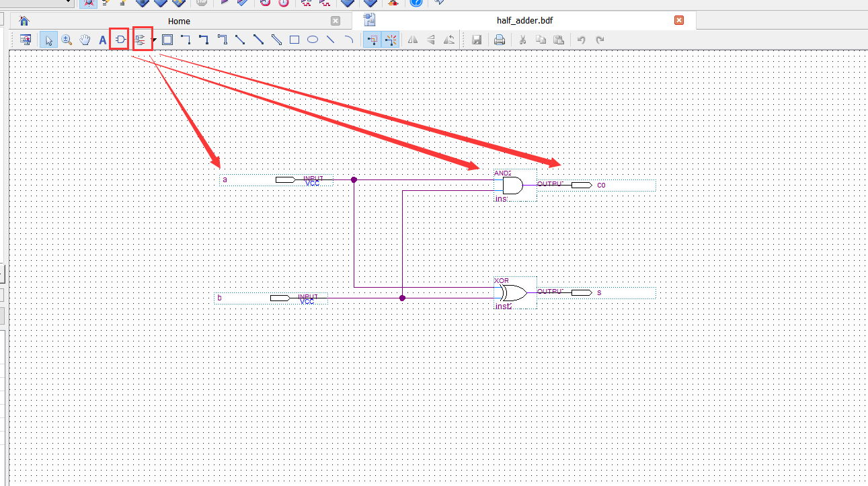Image resolution: width=868 pixels, height=486 pixels.
Task: Select the Pin tool icon
Action: (141, 40)
